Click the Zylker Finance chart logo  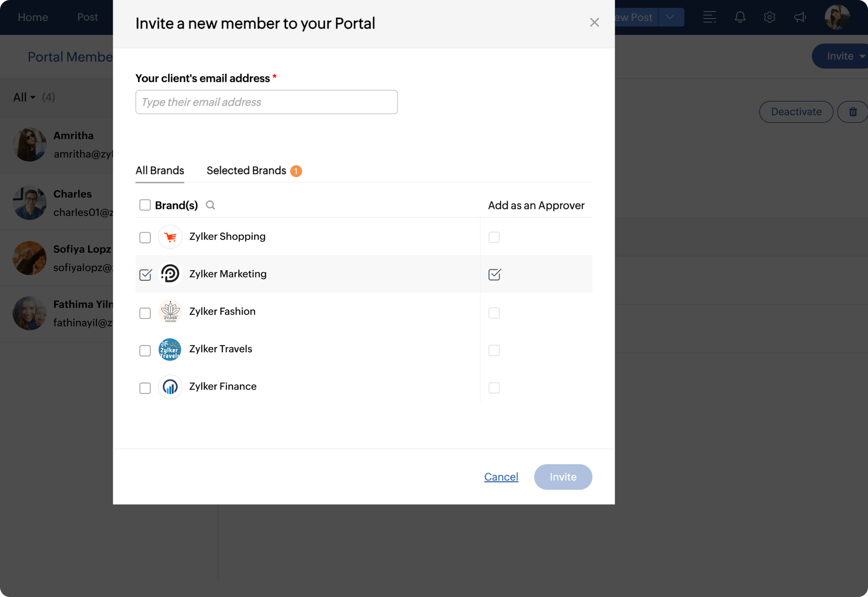click(170, 387)
